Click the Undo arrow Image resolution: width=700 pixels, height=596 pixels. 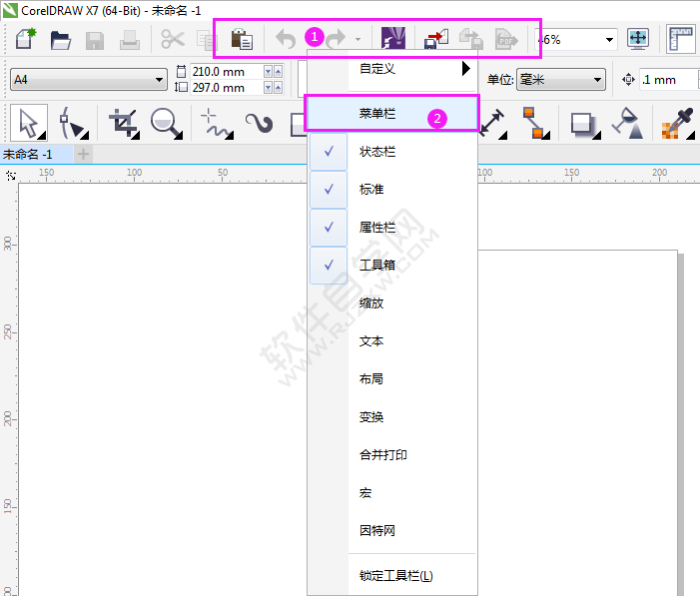(286, 39)
